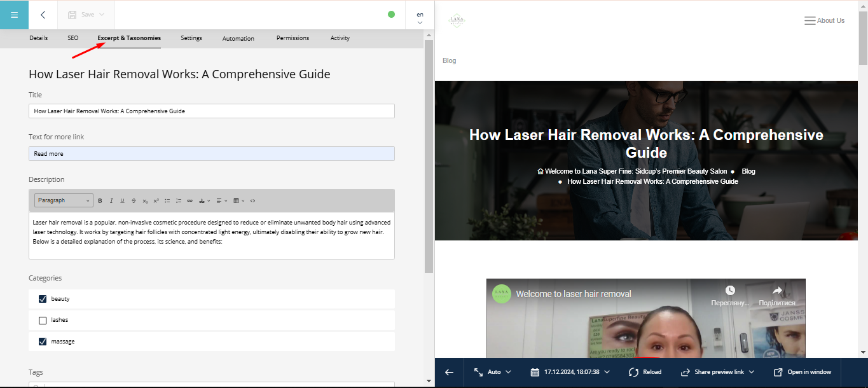Click Open in window button
Viewport: 868px width, 388px height.
pos(803,372)
